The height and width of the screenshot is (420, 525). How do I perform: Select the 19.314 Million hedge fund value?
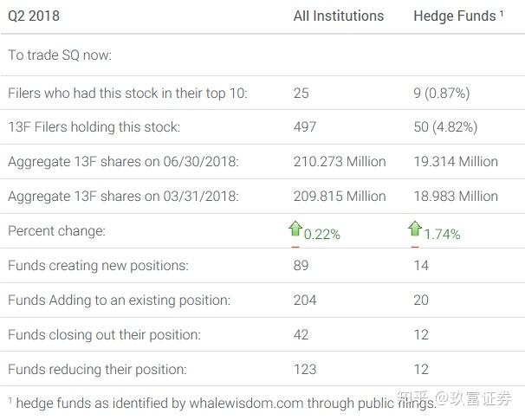pyautogui.click(x=456, y=161)
